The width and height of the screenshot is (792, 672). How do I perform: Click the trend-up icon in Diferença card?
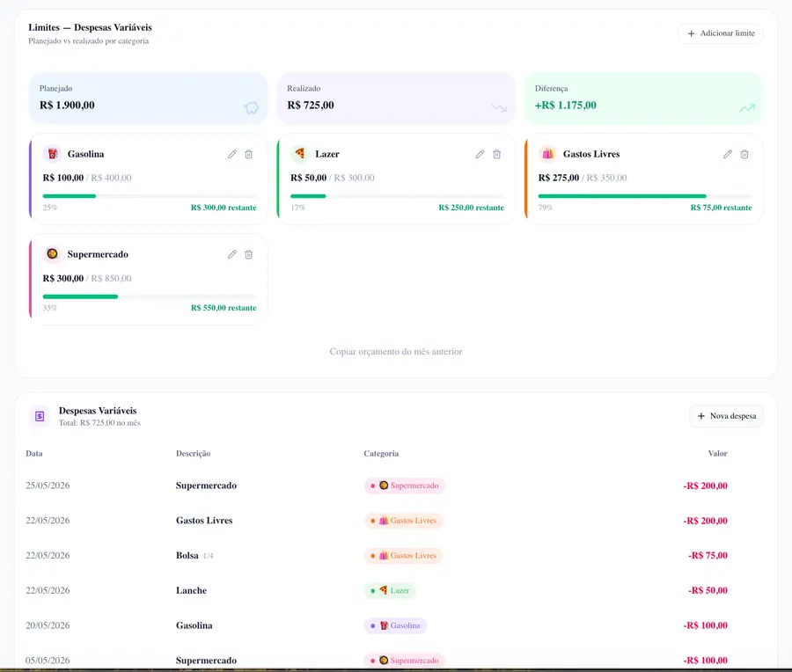point(746,107)
